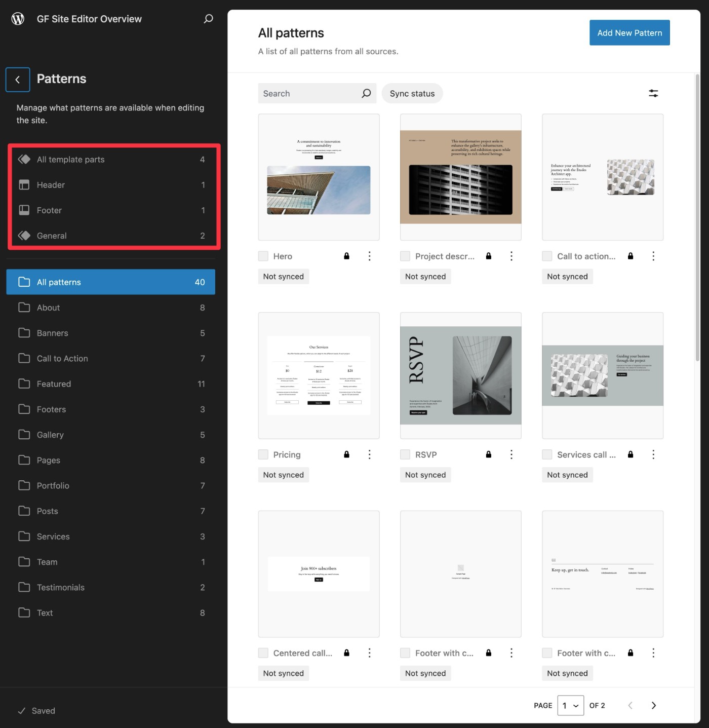The height and width of the screenshot is (728, 709).
Task: Click Add New Pattern button
Action: click(x=629, y=32)
